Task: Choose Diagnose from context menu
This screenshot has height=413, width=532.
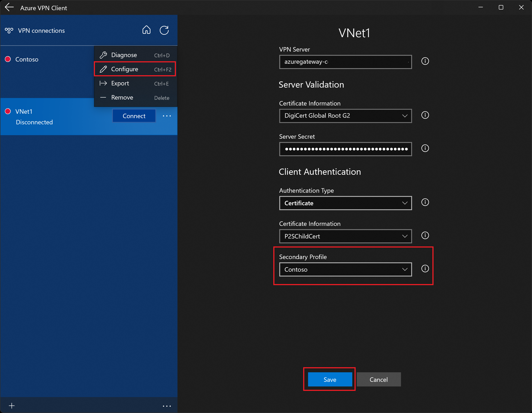Action: (135, 55)
